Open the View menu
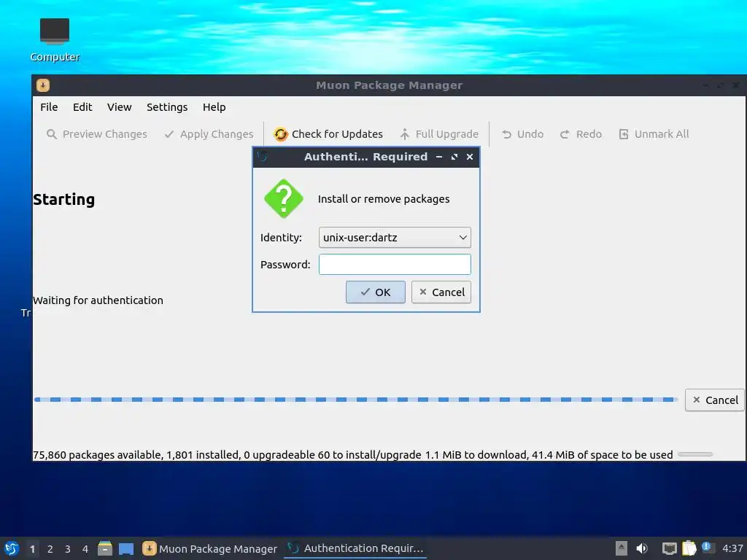Screen dimensions: 747x560 [x=119, y=107]
